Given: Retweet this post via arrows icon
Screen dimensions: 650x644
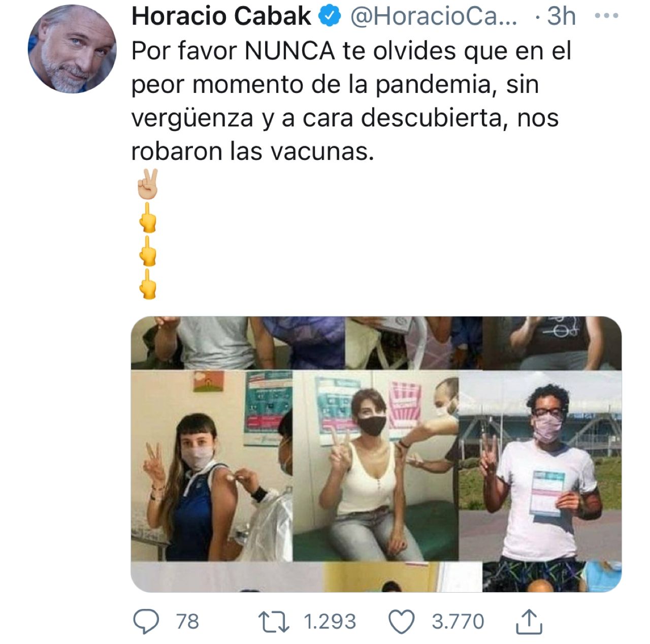Looking at the screenshot, I should click(274, 622).
